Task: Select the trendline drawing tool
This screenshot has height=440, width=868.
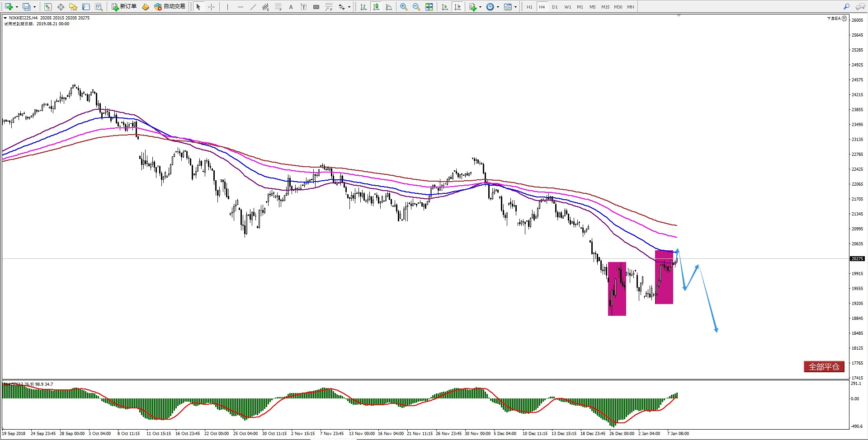Action: 253,7
